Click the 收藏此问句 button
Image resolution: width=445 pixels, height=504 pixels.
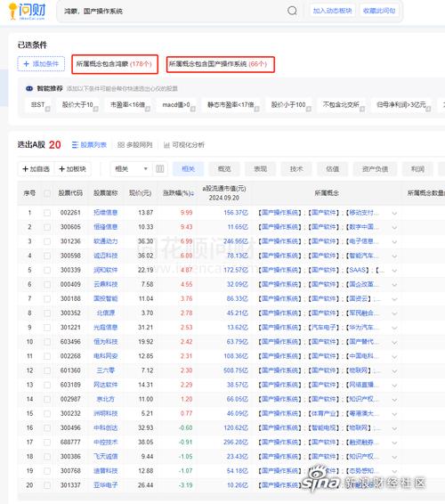379,11
